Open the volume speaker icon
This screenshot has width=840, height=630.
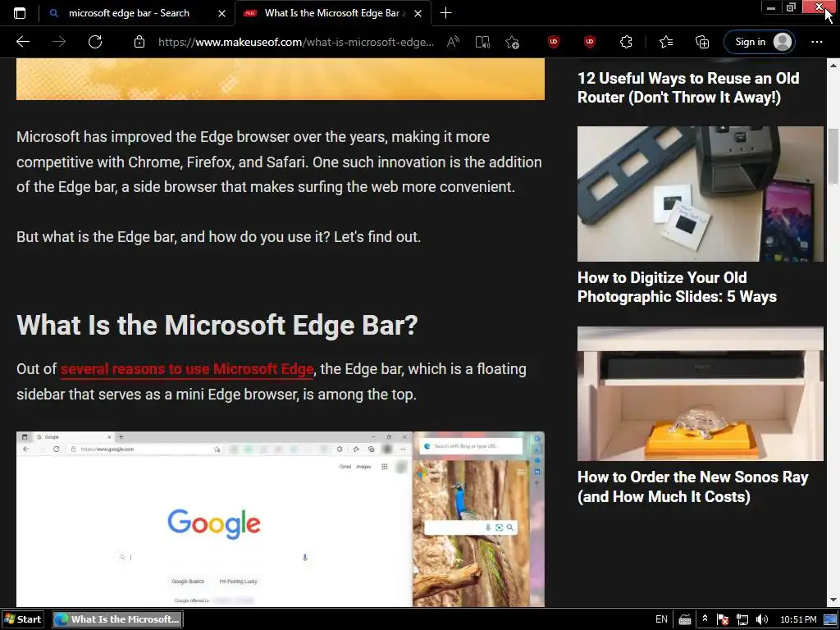tap(762, 620)
